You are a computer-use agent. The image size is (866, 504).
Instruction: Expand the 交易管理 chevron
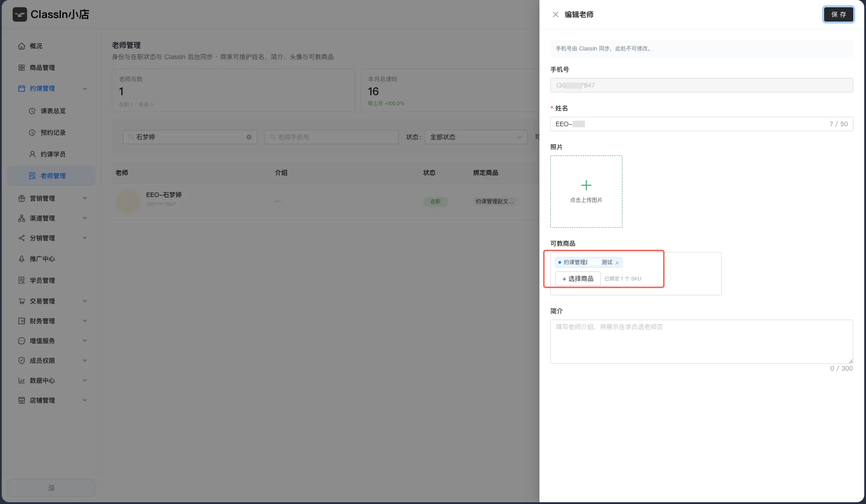pos(85,301)
